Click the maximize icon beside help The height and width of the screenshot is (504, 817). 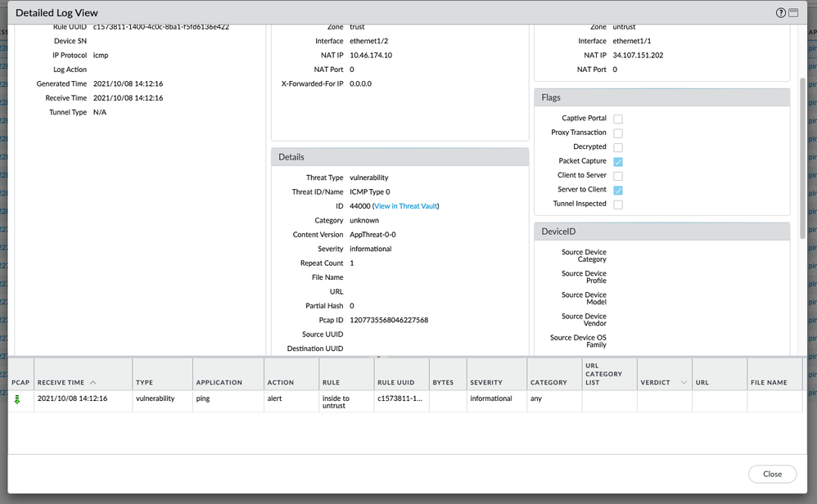(793, 13)
